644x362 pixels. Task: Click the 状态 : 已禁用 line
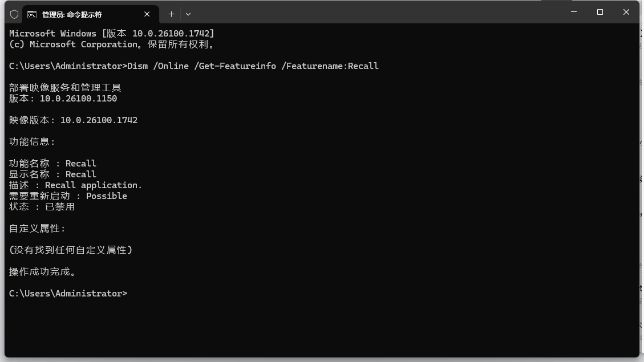(42, 207)
